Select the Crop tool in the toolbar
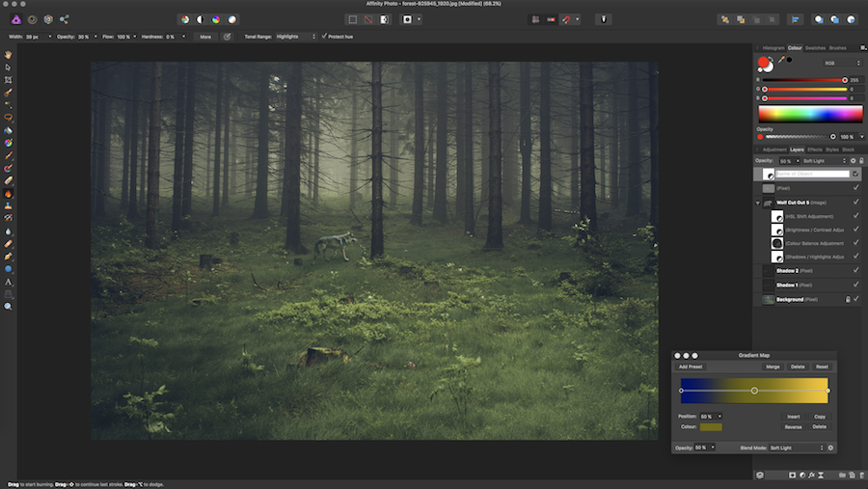The height and width of the screenshot is (489, 868). [8, 79]
